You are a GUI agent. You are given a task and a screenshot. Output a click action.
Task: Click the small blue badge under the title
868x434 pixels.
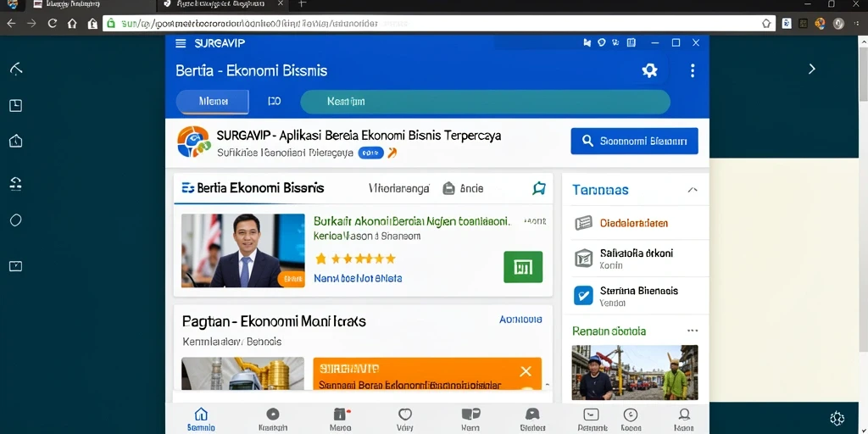(371, 153)
